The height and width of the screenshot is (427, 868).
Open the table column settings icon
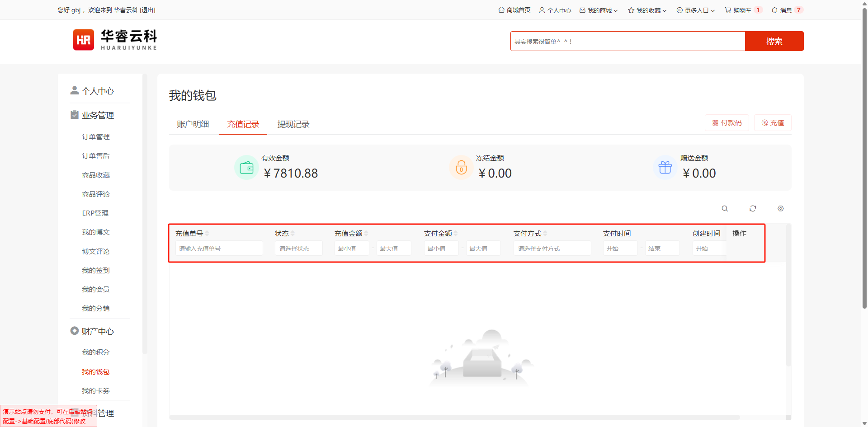tap(780, 208)
